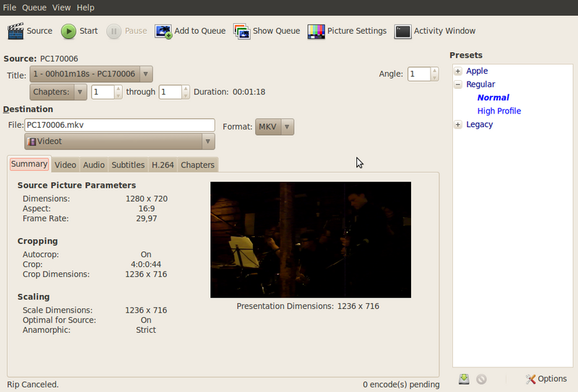
Task: Open the MKV format dropdown
Action: click(x=275, y=127)
